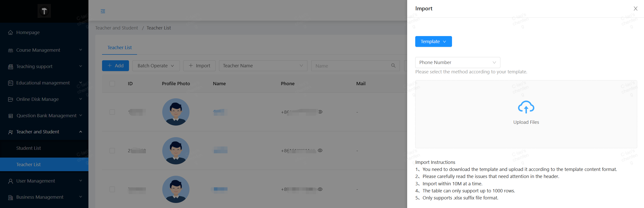Collapse sidebar with menu fold icon
This screenshot has height=208, width=644.
103,11
